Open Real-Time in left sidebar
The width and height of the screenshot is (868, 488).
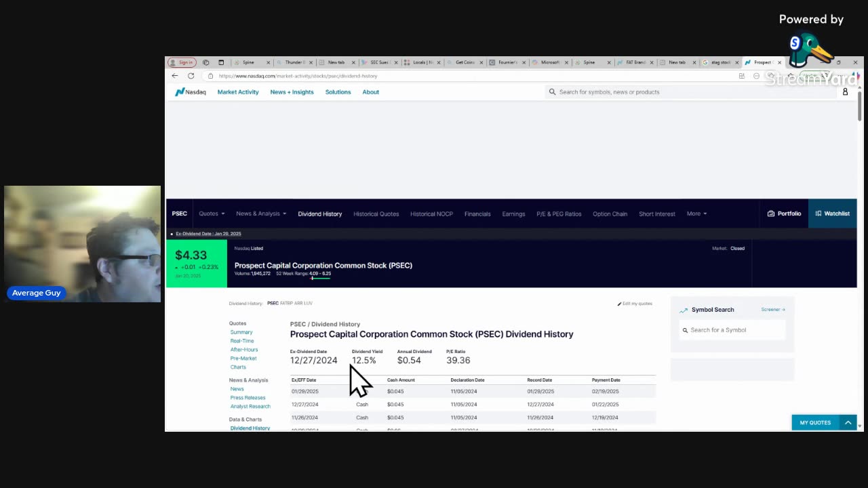click(242, 341)
